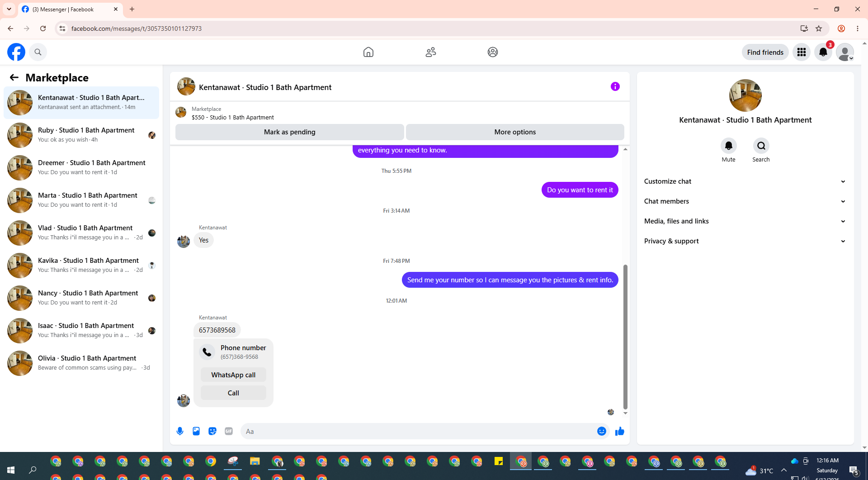The image size is (868, 480).
Task: Bookmark this page with star icon
Action: [x=819, y=29]
